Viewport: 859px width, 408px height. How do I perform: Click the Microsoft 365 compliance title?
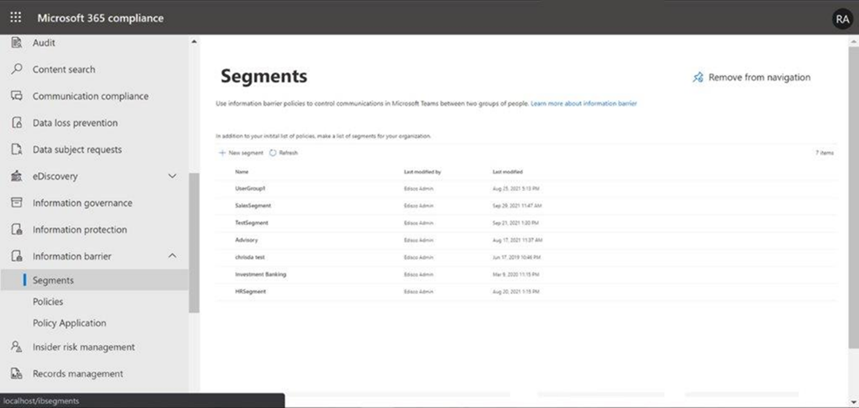point(100,18)
